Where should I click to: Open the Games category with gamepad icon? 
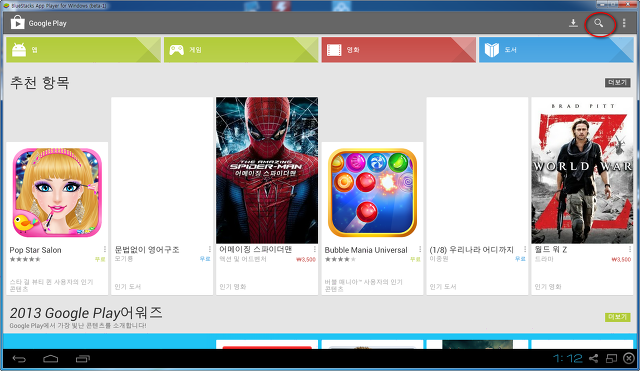point(241,50)
